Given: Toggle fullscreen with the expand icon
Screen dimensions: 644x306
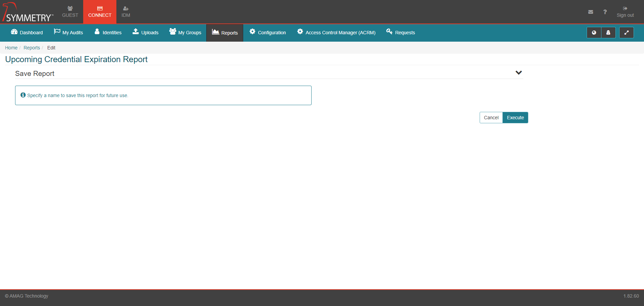Looking at the screenshot, I should (627, 33).
